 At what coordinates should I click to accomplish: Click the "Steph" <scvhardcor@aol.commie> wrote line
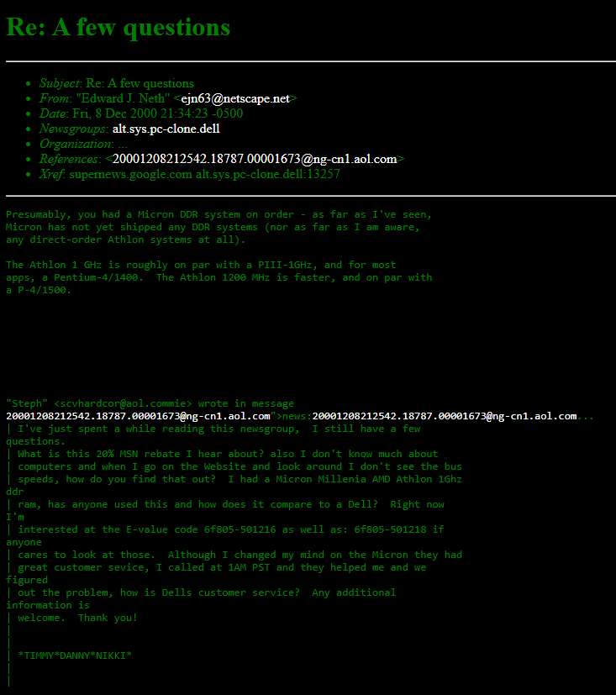click(150, 403)
